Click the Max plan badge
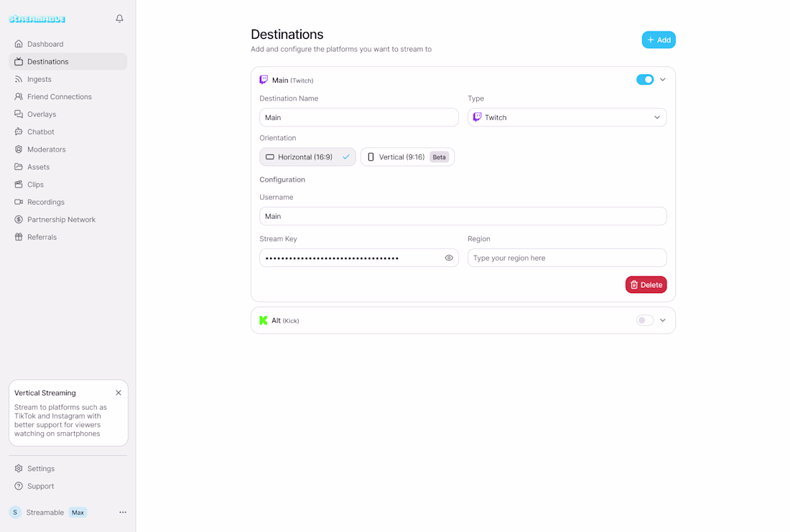 (78, 513)
